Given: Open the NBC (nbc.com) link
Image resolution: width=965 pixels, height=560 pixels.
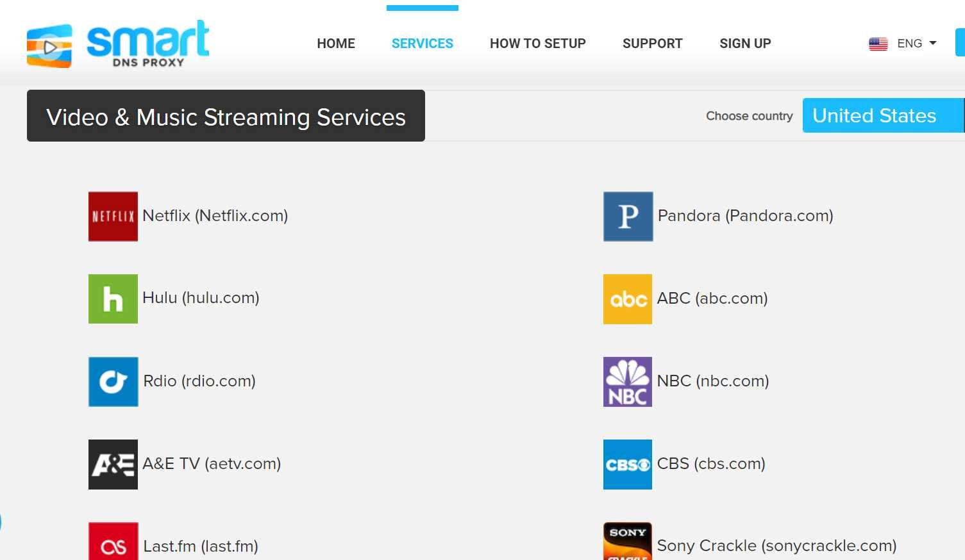Looking at the screenshot, I should 713,381.
